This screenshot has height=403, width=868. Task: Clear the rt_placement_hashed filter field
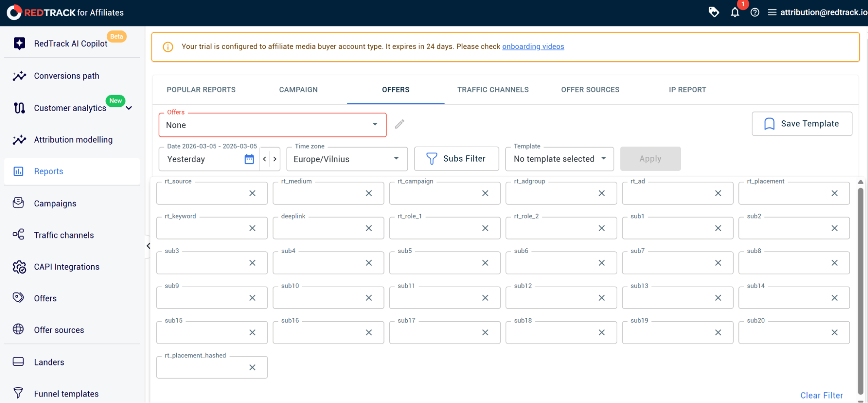pyautogui.click(x=252, y=367)
